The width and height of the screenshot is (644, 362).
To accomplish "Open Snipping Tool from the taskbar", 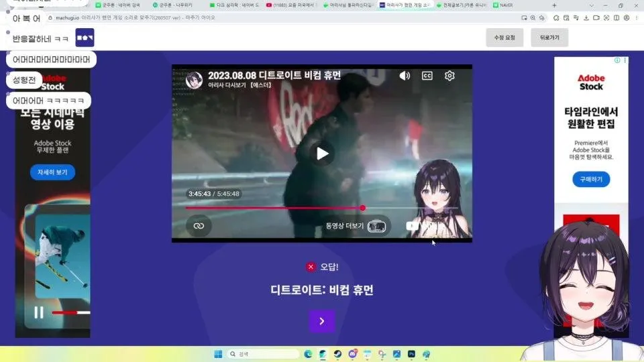I will [382, 354].
